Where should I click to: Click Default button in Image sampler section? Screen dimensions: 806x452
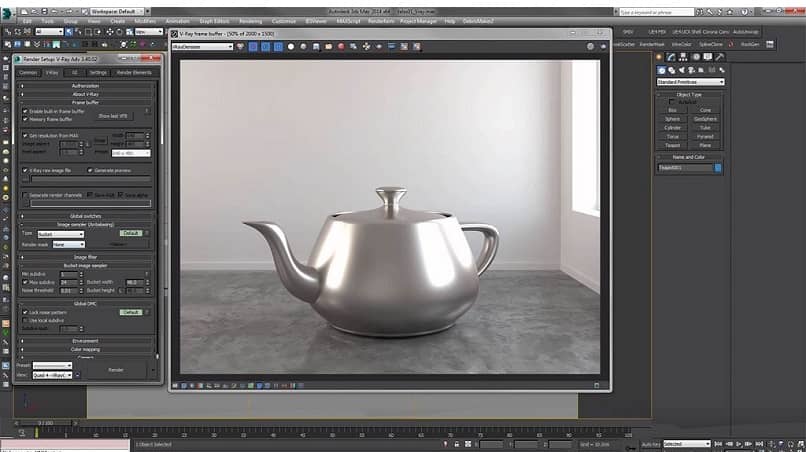coord(130,233)
